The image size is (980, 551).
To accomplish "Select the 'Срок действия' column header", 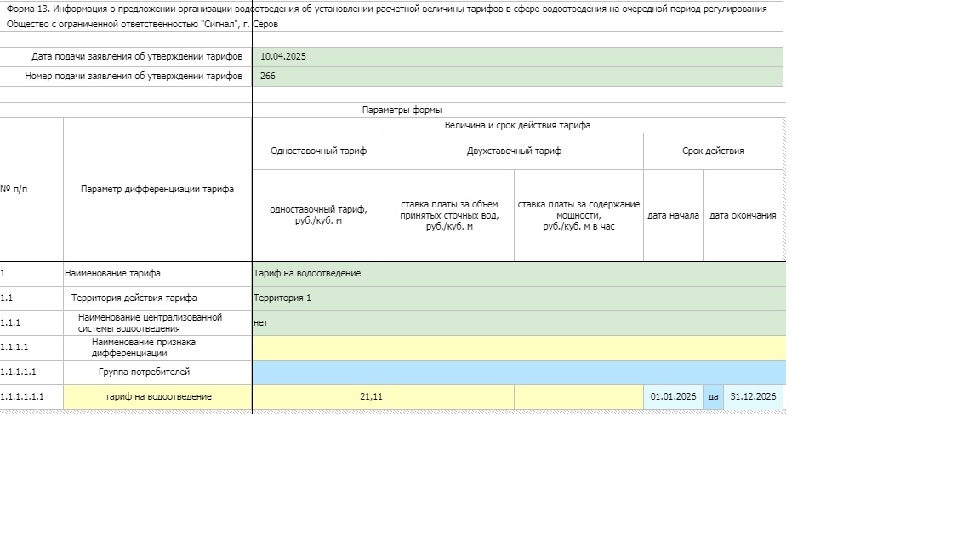I will coord(713,151).
